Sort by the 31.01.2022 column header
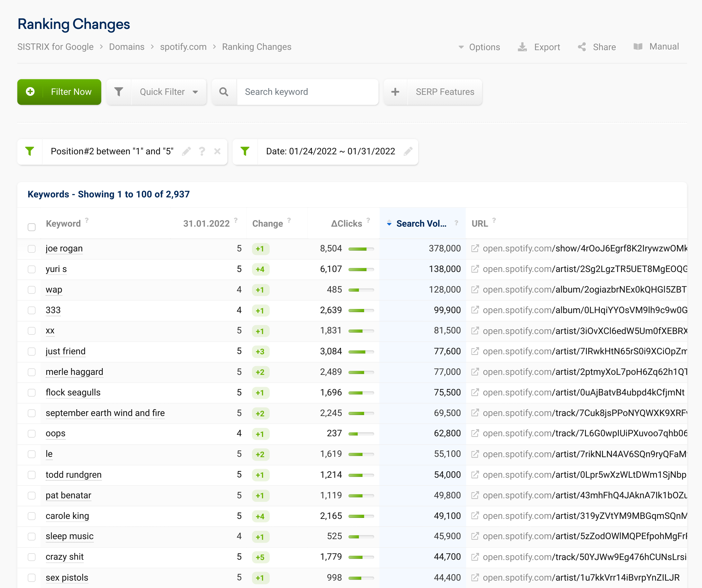 (x=206, y=224)
